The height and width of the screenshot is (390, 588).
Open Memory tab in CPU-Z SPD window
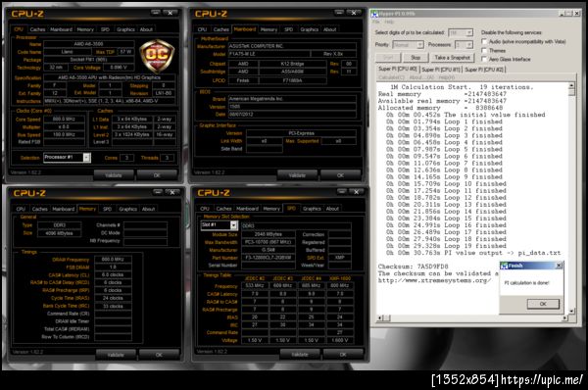click(x=271, y=209)
